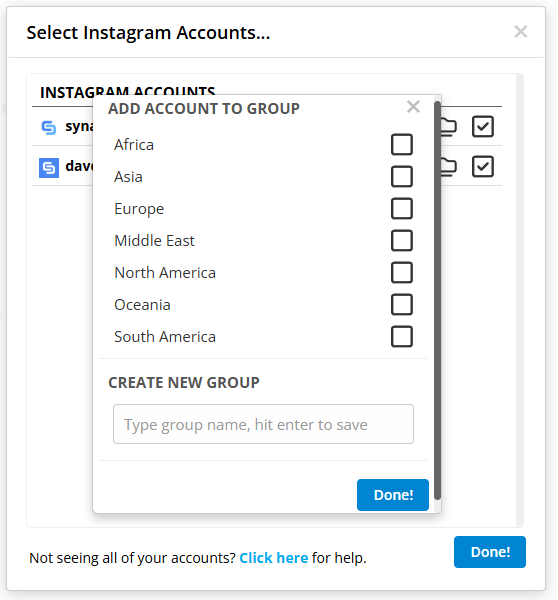Click the first account's Sendible logo icon
558x600 pixels.
tap(49, 127)
